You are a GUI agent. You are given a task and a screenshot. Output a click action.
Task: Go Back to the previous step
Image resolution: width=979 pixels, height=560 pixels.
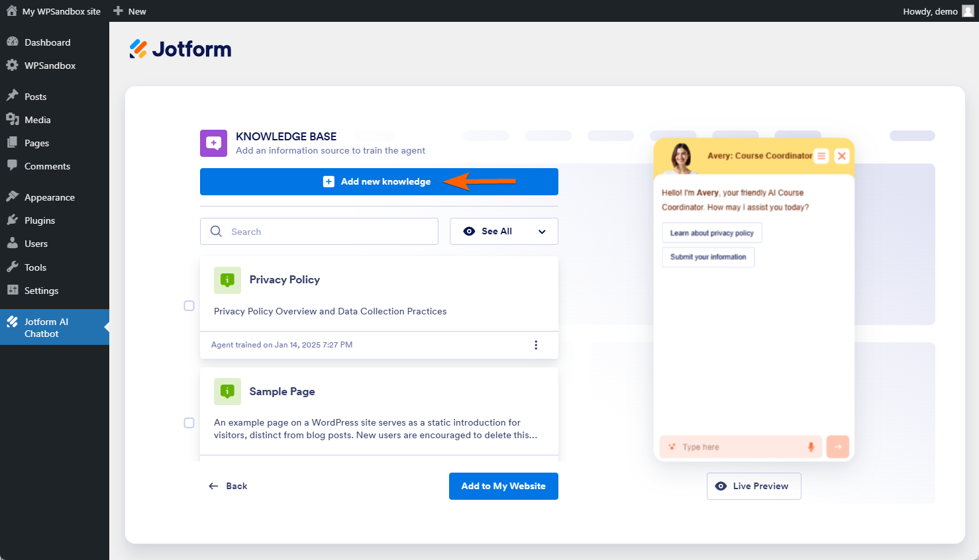[x=228, y=487]
